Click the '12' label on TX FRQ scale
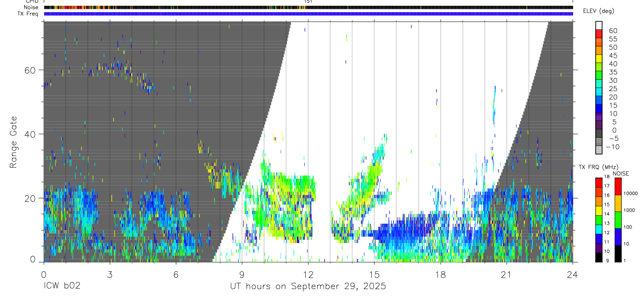This screenshot has height=297, width=644. coord(608,233)
